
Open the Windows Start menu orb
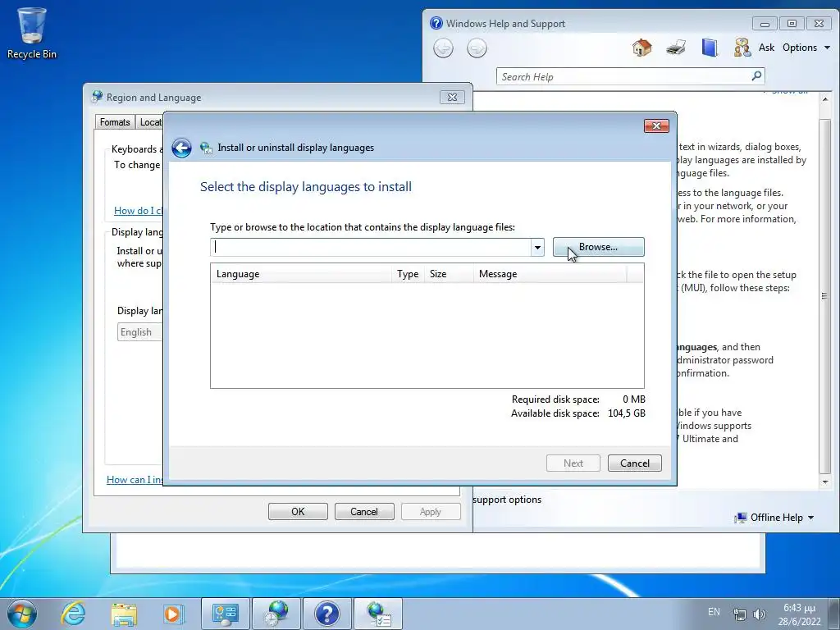point(22,614)
